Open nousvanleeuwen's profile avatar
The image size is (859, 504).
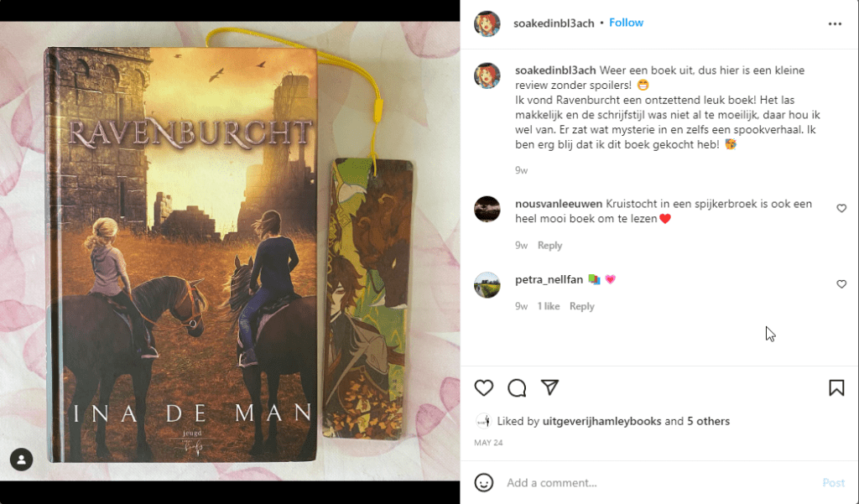click(487, 209)
